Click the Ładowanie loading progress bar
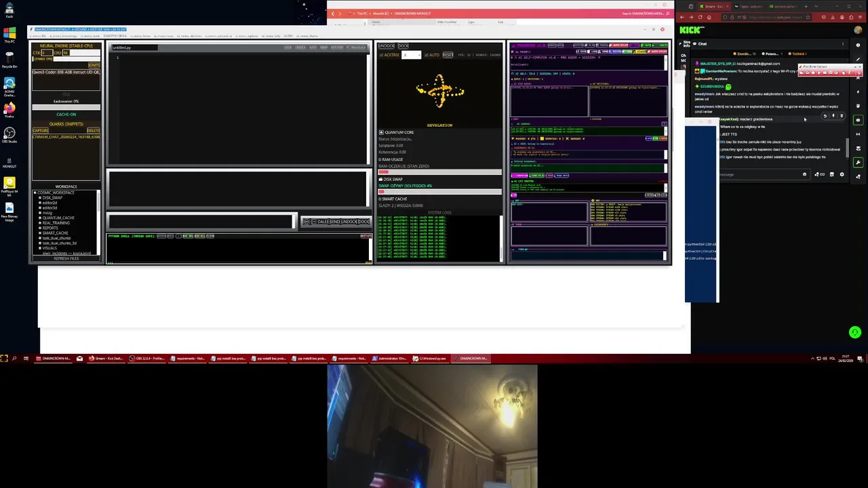Image resolution: width=868 pixels, height=488 pixels. point(66,107)
